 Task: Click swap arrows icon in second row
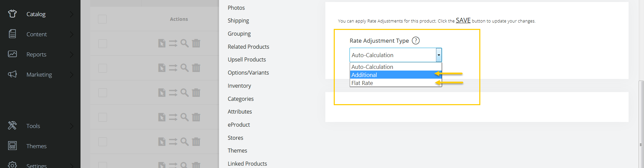point(173,68)
